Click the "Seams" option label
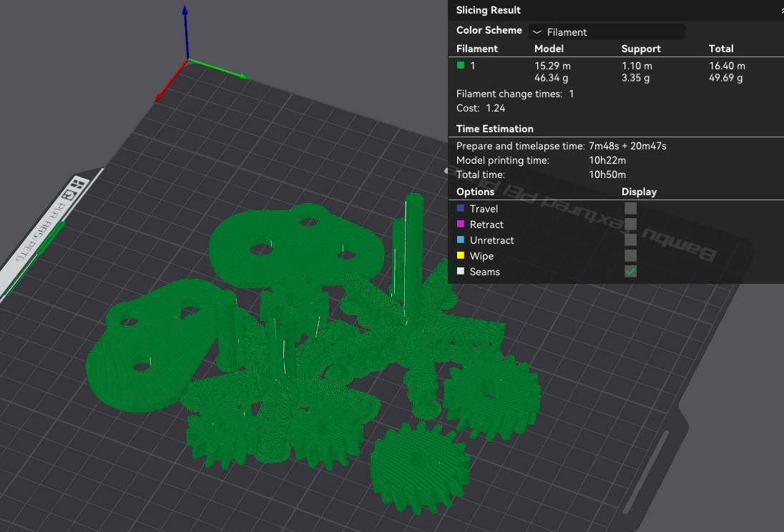 pos(484,272)
